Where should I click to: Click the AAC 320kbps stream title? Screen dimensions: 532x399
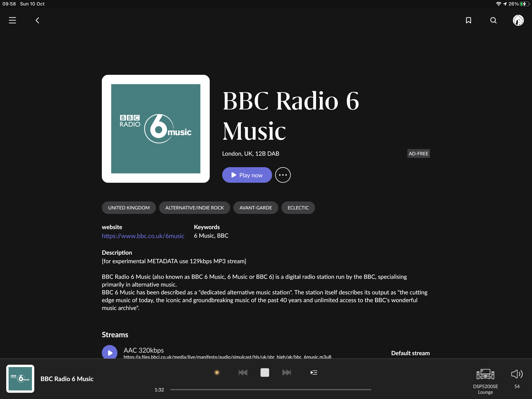[x=144, y=350]
